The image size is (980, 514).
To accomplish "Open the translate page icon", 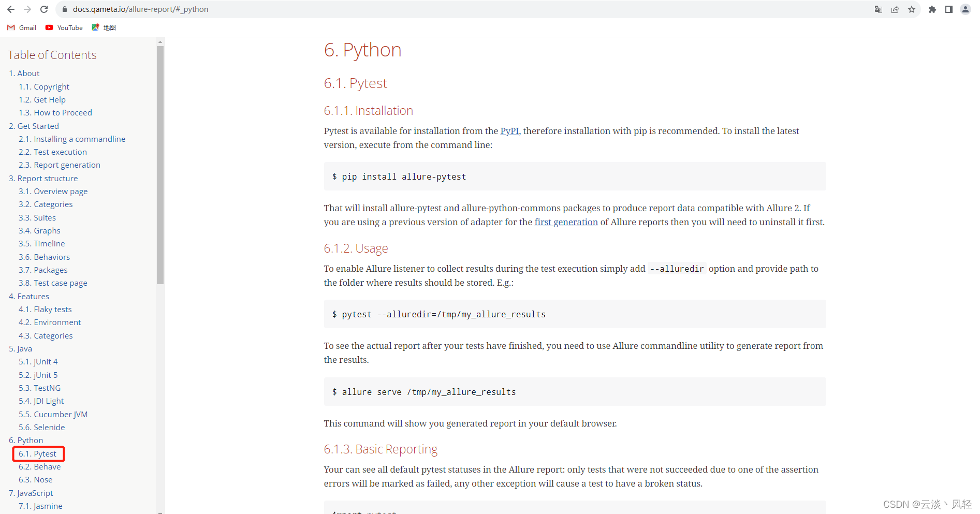I will pos(879,9).
